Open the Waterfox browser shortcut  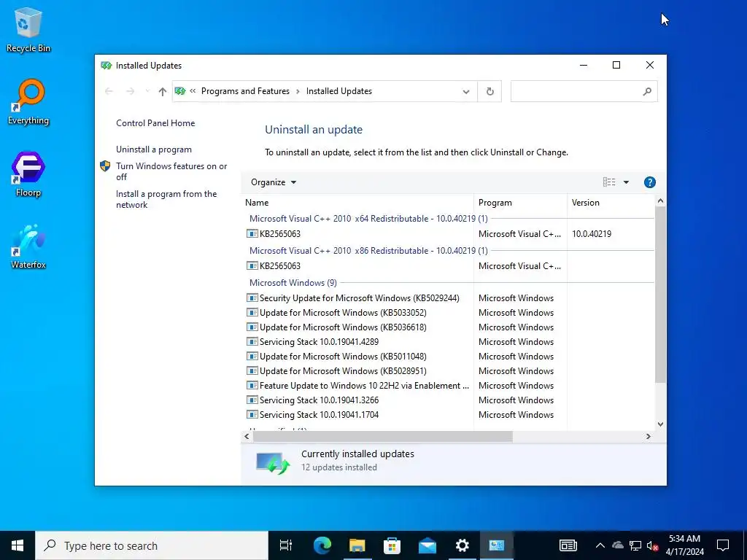coord(28,246)
